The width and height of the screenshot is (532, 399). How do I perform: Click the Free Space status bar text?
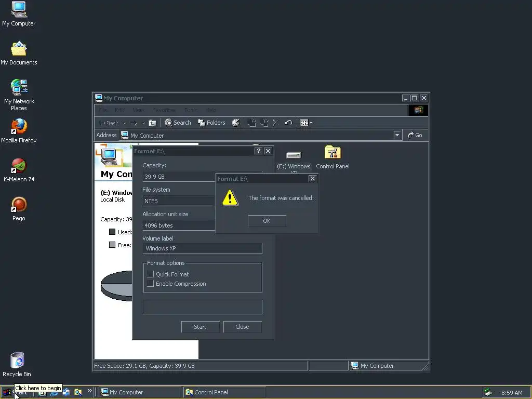[x=144, y=366]
